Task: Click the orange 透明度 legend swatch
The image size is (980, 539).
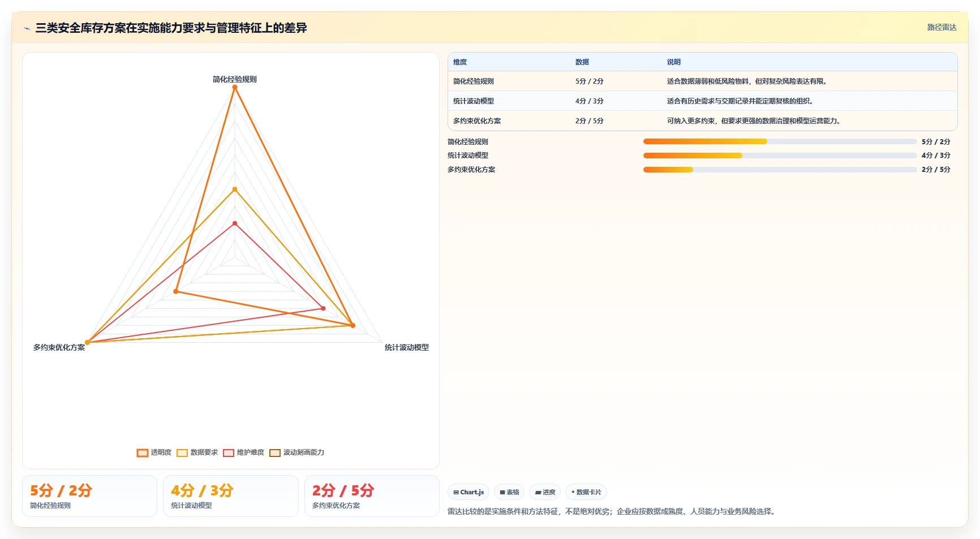Action: [143, 452]
